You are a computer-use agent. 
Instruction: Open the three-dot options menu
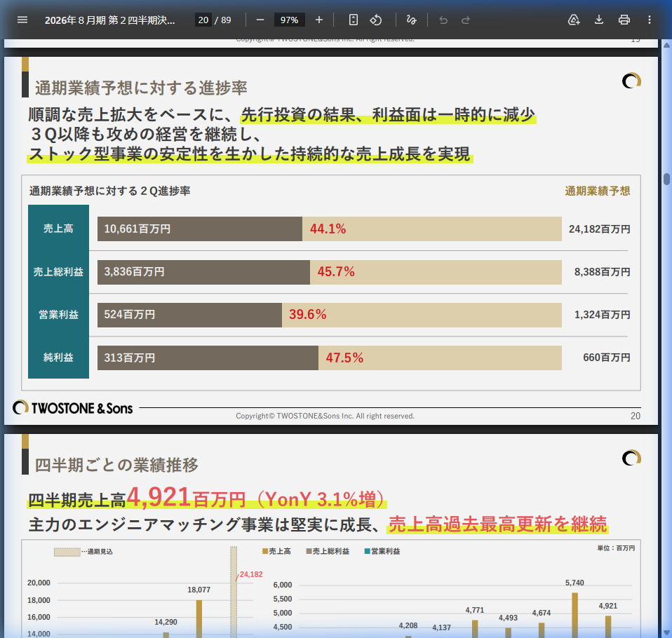point(649,20)
